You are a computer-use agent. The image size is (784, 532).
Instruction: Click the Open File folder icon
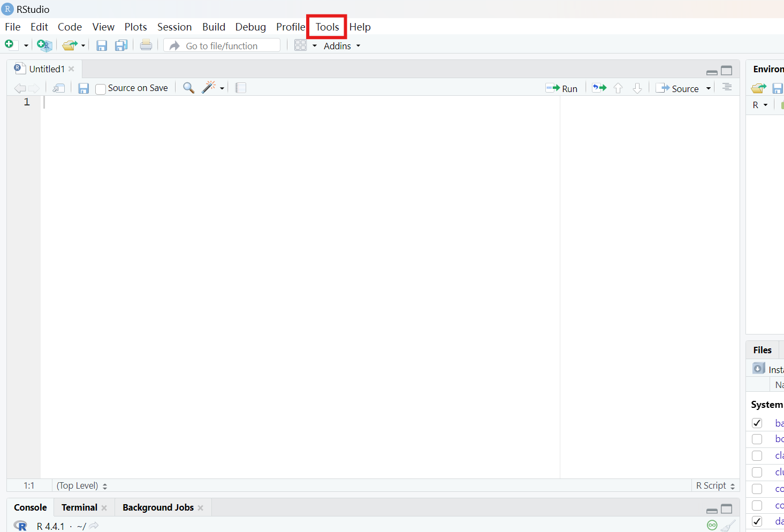pos(70,45)
